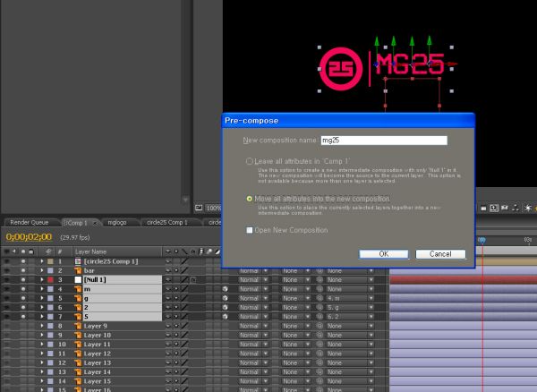Click the label tag column header icon

[48, 251]
